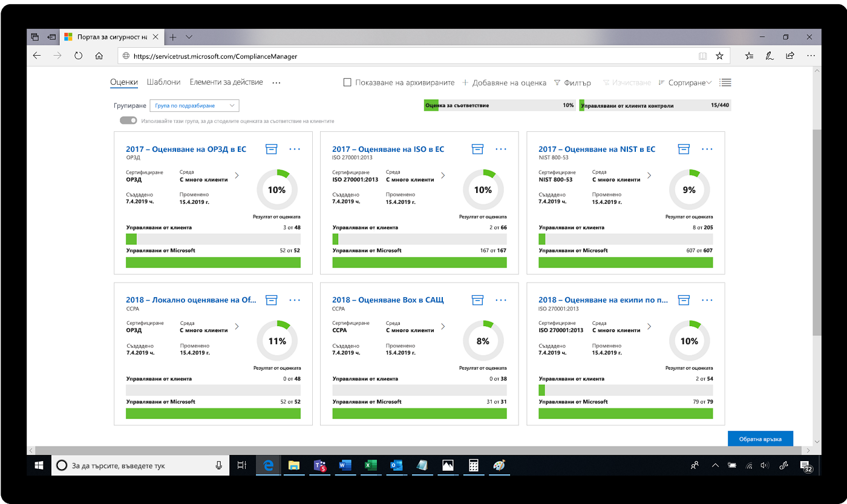This screenshot has height=504, width=847.
Task: Open more options on the екипи card
Action: (x=707, y=299)
